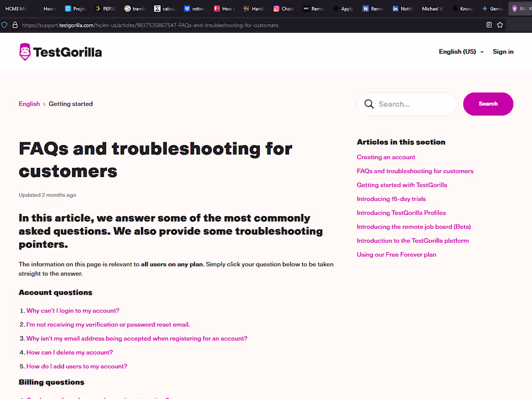Switch to the LinkedIn Notifications tab
Viewport: 532px width, 399px height.
[x=402, y=9]
